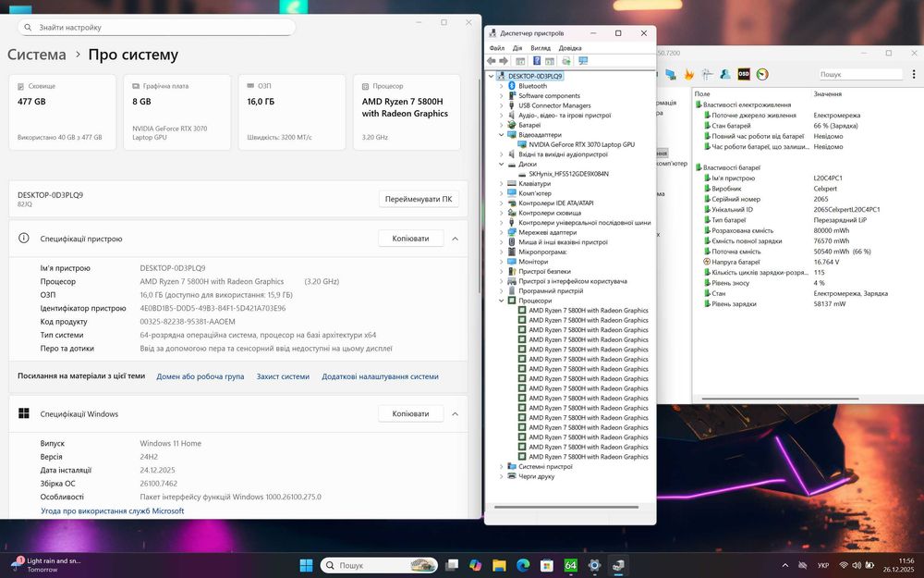Click the flame stability test icon in AIDA64
Viewport: 924px width, 578px height.
tap(689, 74)
